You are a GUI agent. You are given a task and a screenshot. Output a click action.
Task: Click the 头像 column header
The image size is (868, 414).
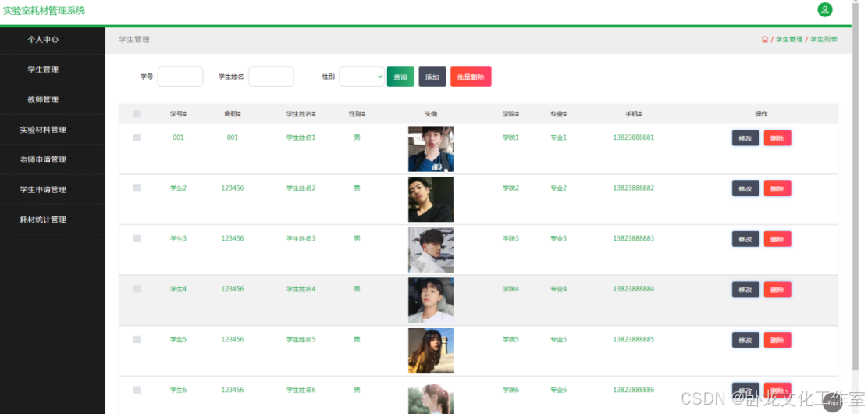(431, 114)
